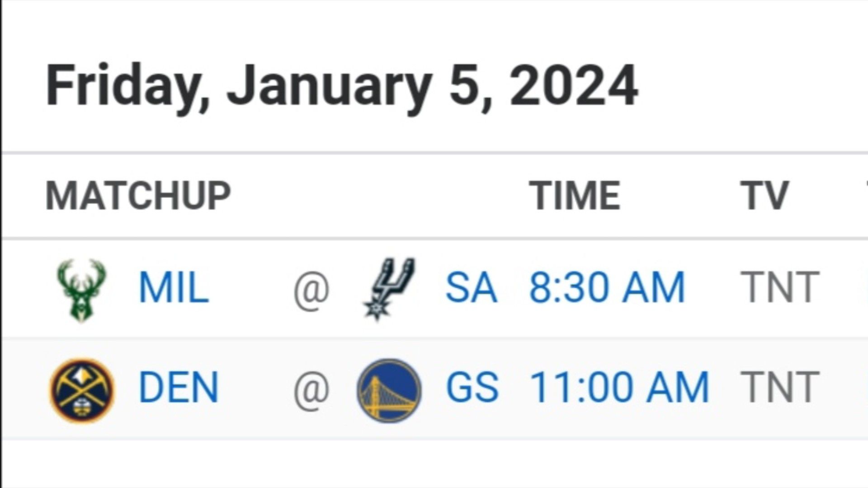Click the Denver Nuggets pickaxe logo

82,390
